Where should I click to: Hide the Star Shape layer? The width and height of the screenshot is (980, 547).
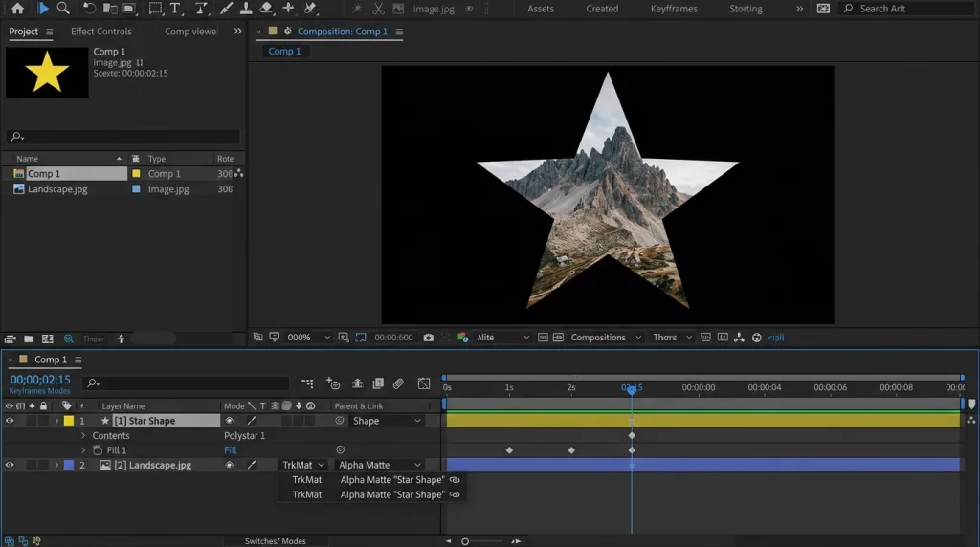pyautogui.click(x=10, y=421)
